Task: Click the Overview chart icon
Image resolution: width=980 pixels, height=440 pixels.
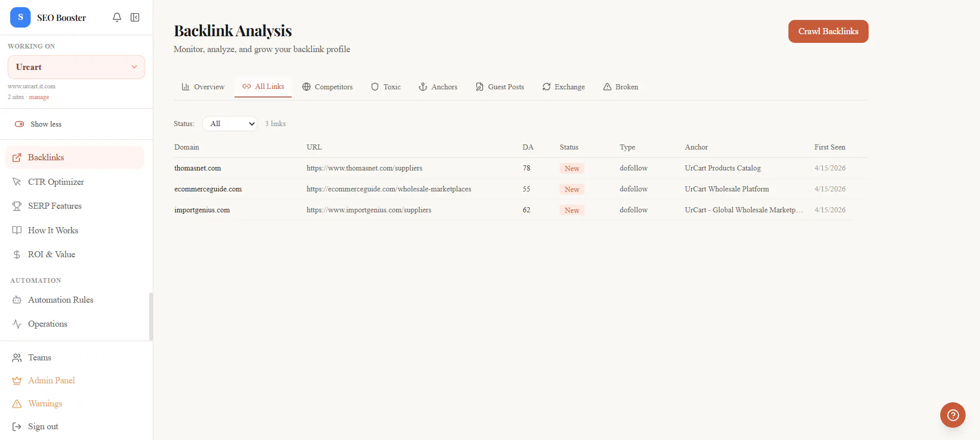Action: pyautogui.click(x=186, y=87)
